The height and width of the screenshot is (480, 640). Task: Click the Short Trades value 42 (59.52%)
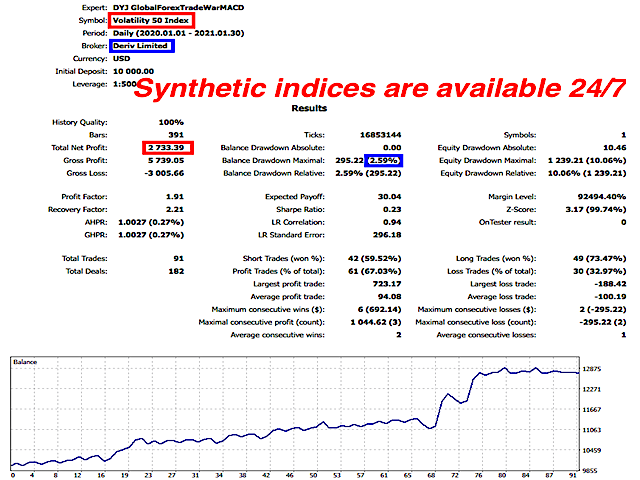click(375, 258)
